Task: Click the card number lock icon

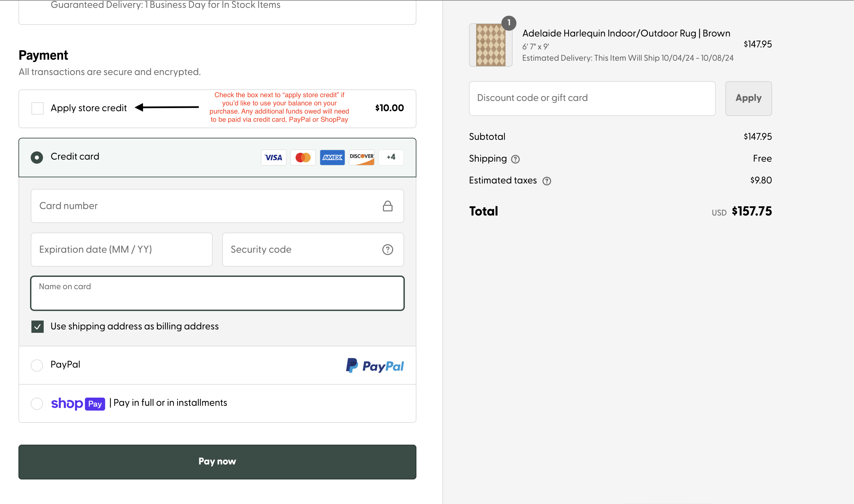Action: coord(387,206)
